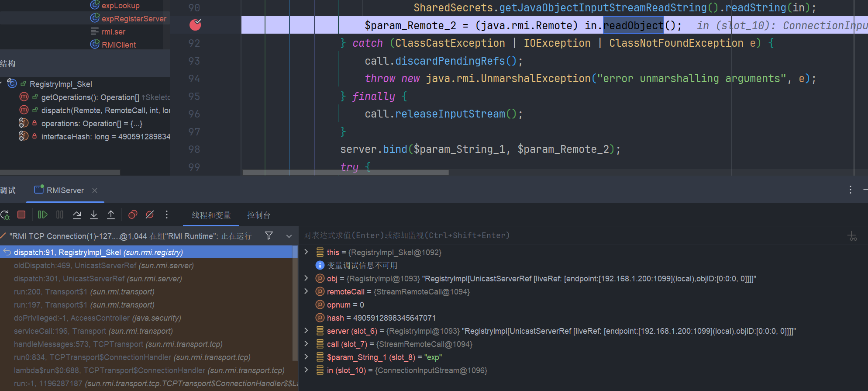Image resolution: width=868 pixels, height=391 pixels.
Task: Open the expRegisterServer class file
Action: [134, 18]
